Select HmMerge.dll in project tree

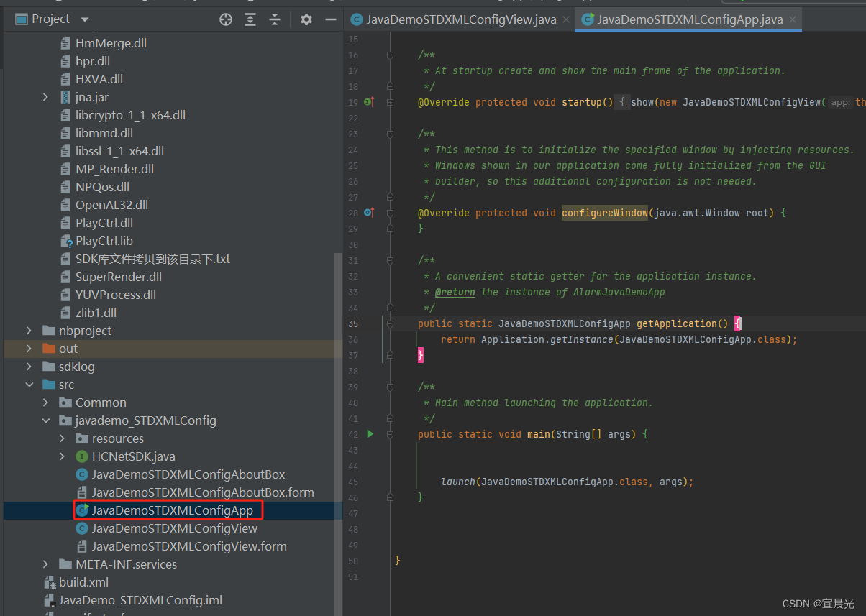[111, 43]
